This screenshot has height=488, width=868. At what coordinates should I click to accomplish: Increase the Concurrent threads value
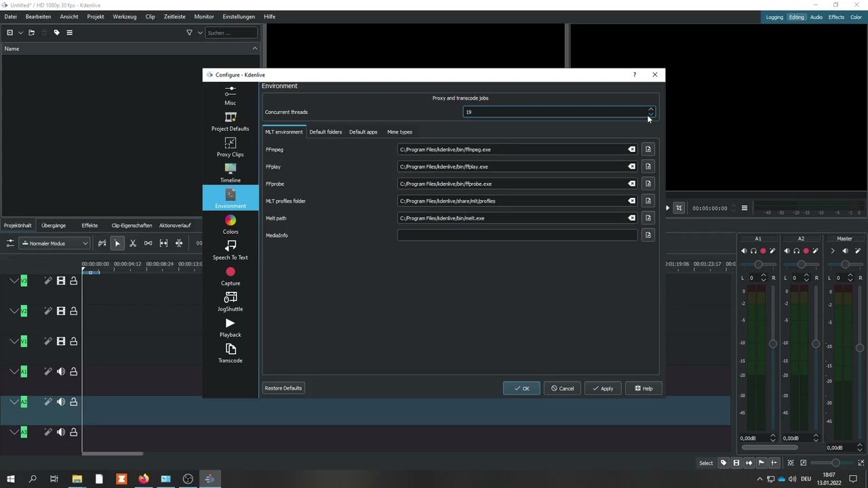tap(651, 109)
